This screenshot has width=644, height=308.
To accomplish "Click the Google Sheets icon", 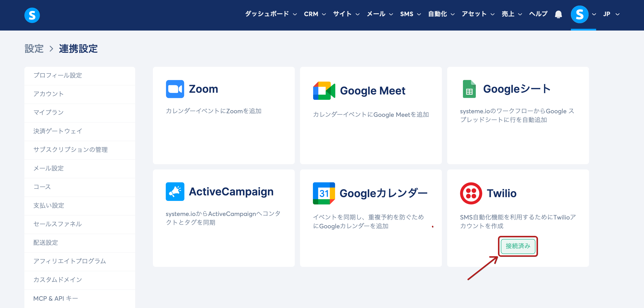I will (469, 89).
